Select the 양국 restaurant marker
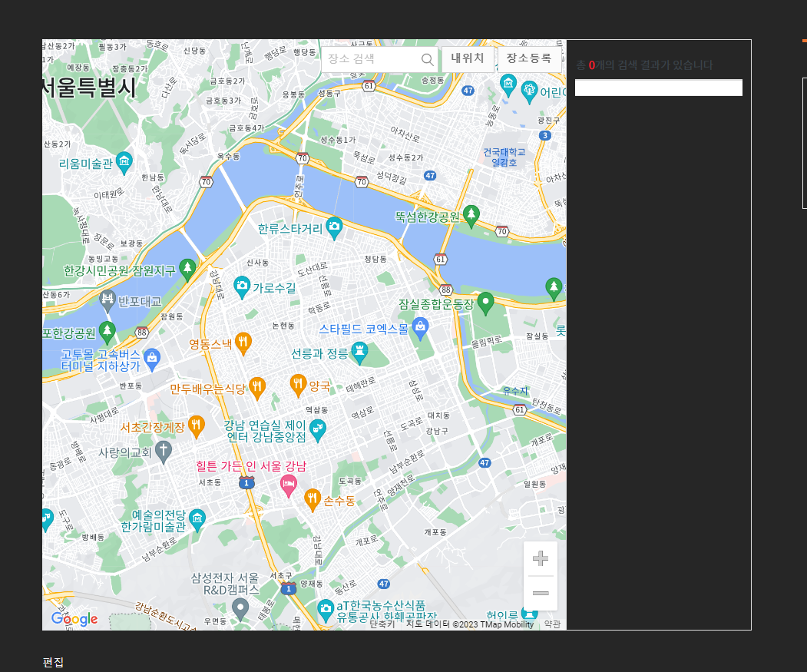Viewport: 807px width, 672px height. tap(298, 385)
